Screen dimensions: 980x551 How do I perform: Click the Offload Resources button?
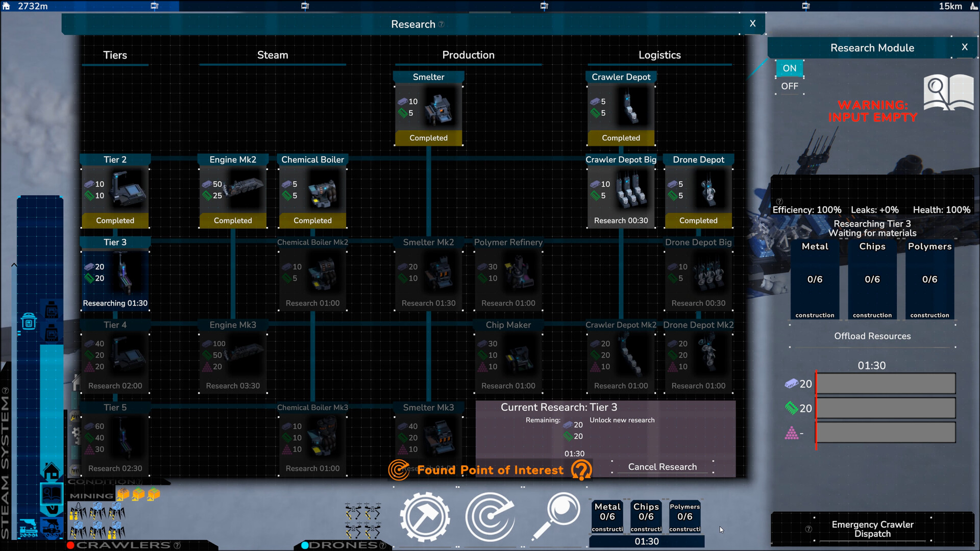[x=872, y=336]
